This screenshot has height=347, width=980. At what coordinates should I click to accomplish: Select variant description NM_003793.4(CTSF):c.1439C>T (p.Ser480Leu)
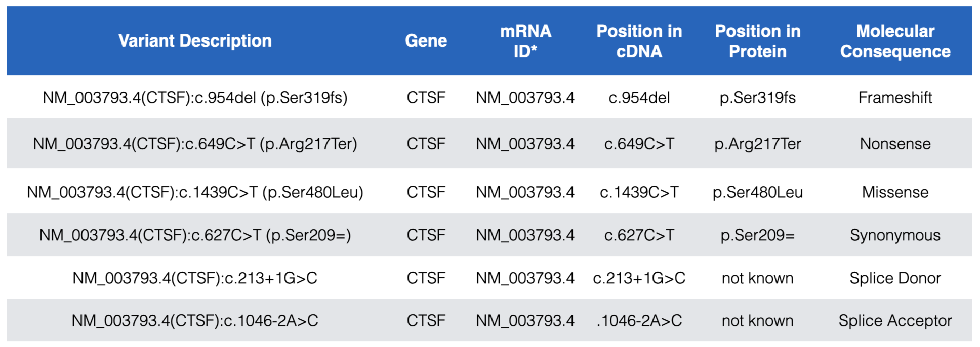[195, 192]
